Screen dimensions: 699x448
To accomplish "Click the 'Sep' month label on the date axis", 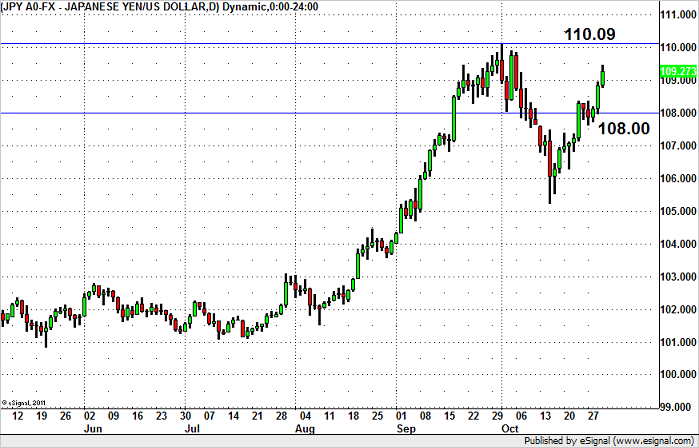I will coord(406,429).
